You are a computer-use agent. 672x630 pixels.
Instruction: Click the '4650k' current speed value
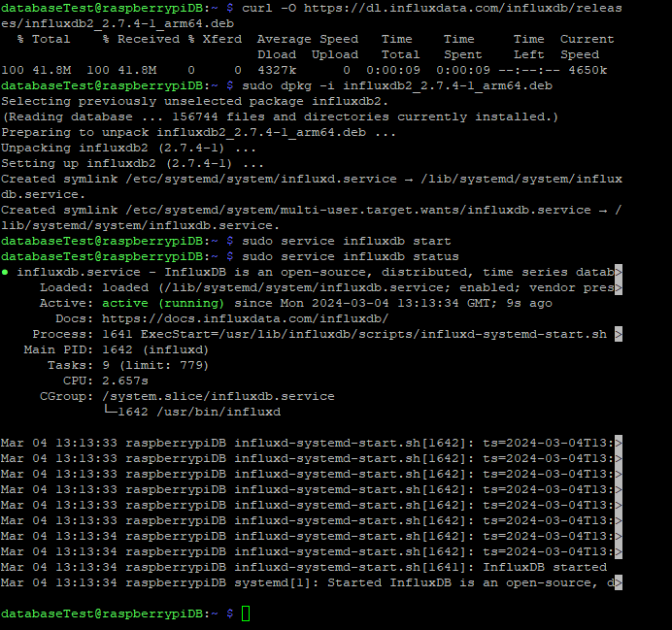[x=588, y=70]
